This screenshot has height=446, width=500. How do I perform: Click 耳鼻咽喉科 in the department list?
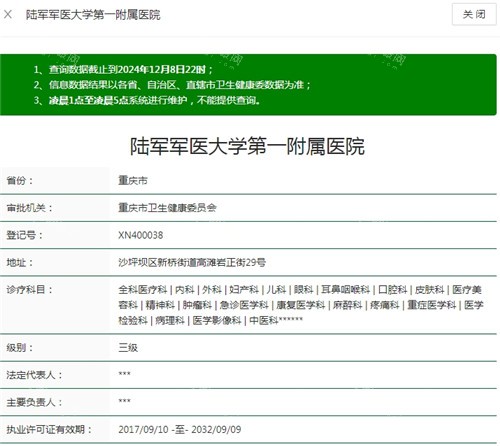click(x=346, y=290)
